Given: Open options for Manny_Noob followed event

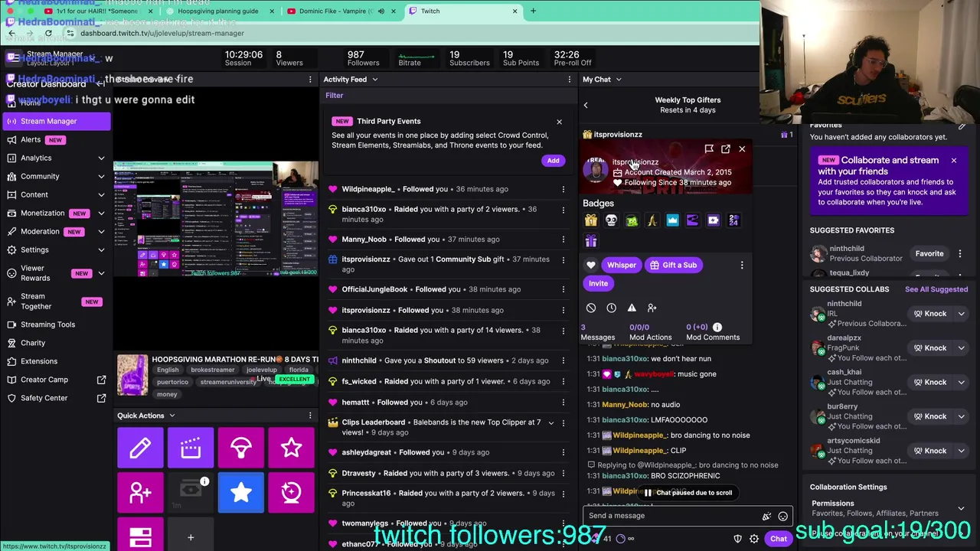Looking at the screenshot, I should pyautogui.click(x=563, y=240).
